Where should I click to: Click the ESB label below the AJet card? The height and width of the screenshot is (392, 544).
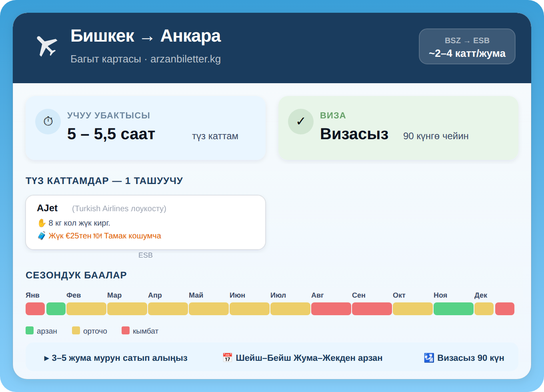tap(146, 255)
